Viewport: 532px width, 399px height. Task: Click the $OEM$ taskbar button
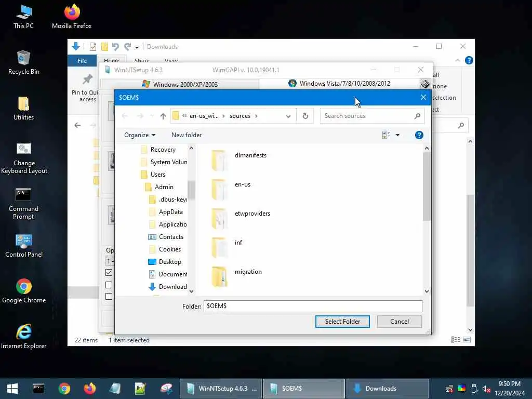(x=304, y=389)
